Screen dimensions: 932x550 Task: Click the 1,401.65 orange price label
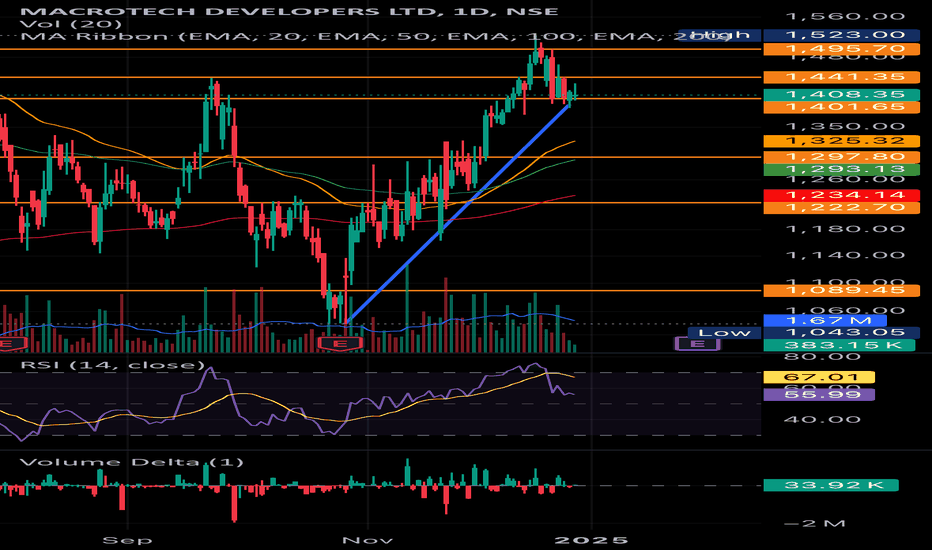pos(842,107)
